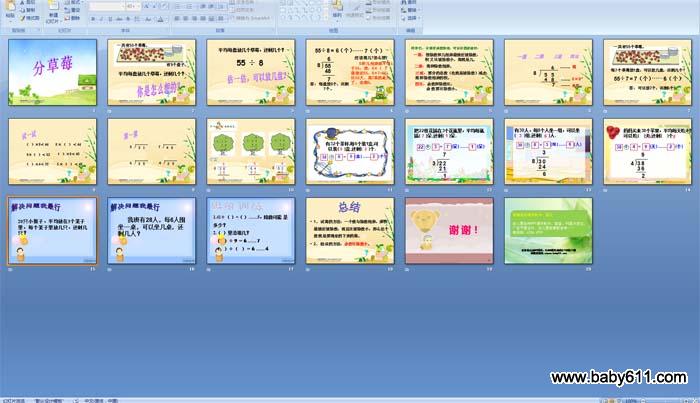
Task: Select slide 8 titled 试一试
Action: [52, 151]
